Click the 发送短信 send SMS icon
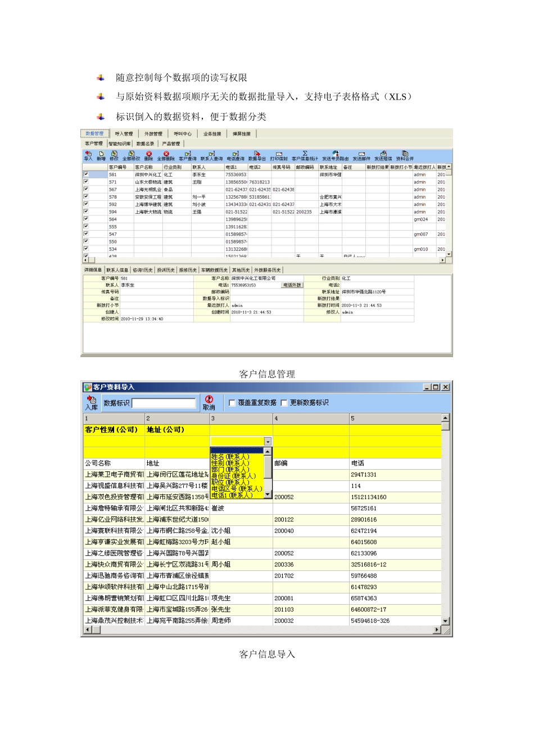The image size is (534, 756). pyautogui.click(x=383, y=156)
